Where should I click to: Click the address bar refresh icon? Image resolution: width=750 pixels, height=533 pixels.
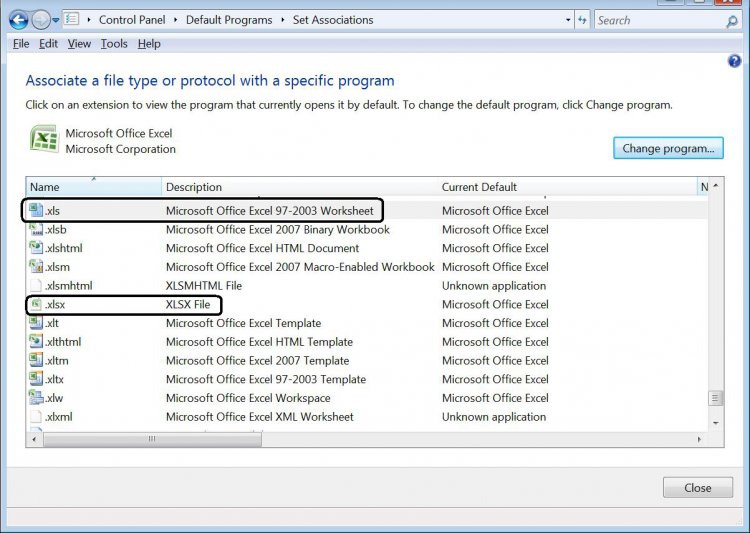tap(582, 20)
